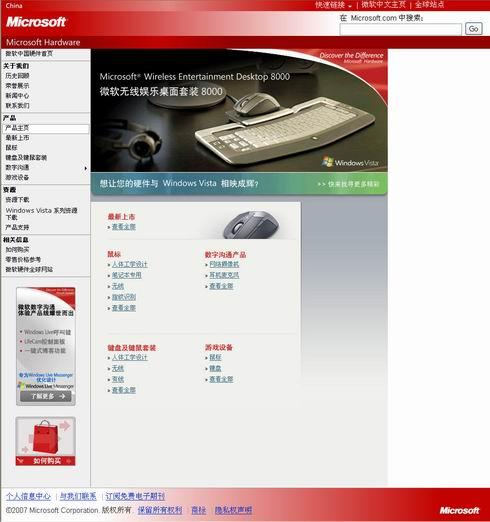Click the Windows Live Messenger logo in the sidebar ad

pyautogui.click(x=46, y=386)
